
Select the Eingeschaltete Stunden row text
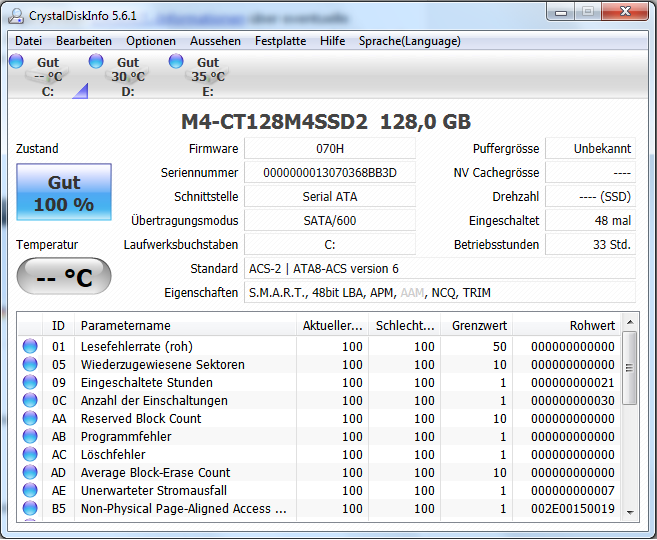[x=147, y=382]
